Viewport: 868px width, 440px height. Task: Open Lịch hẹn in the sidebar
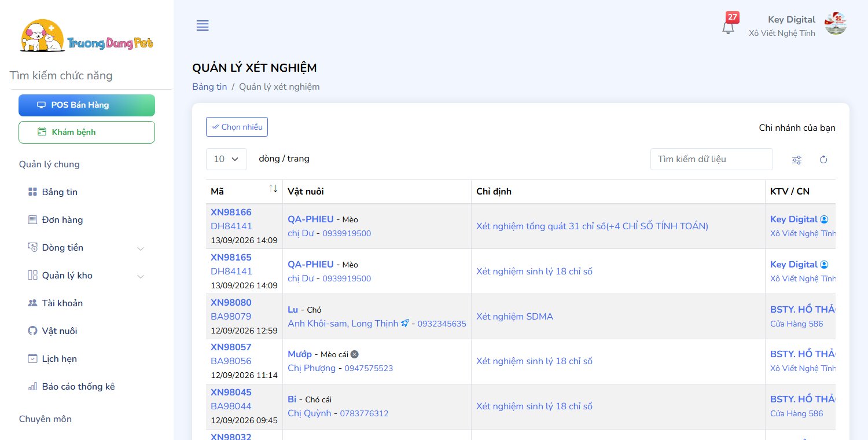pyautogui.click(x=60, y=359)
